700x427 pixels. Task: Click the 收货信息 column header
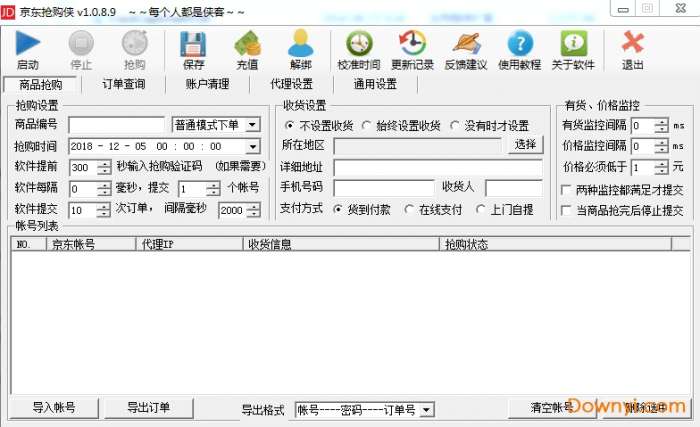(x=341, y=244)
